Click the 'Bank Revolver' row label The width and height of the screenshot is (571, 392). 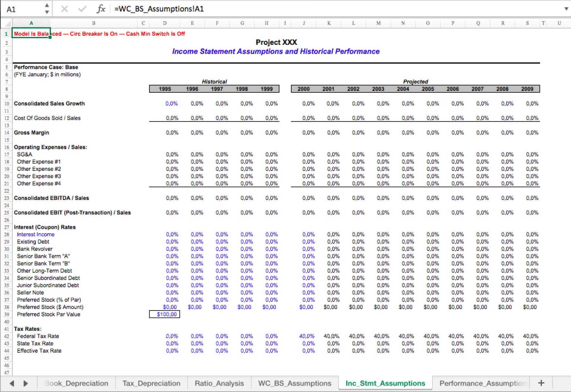coord(34,249)
